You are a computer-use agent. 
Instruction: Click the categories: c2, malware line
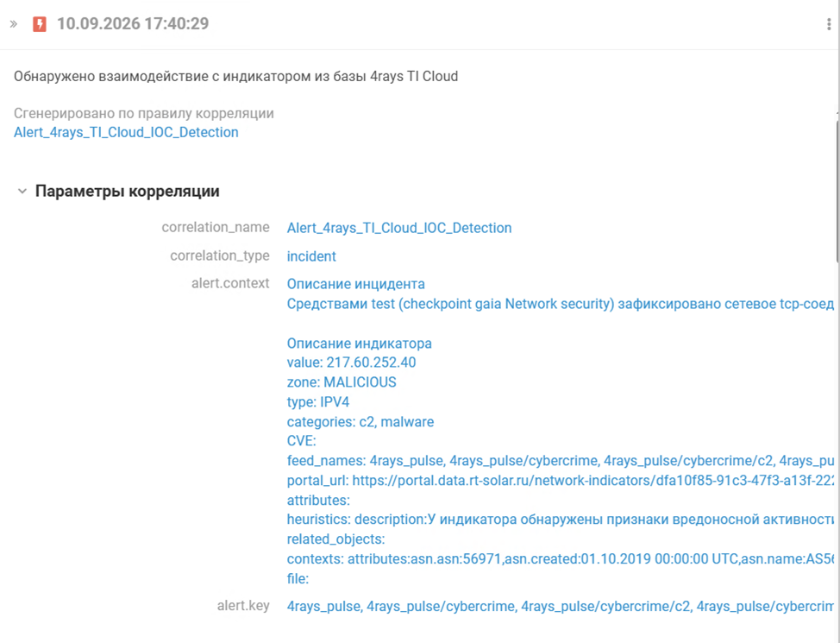[360, 422]
